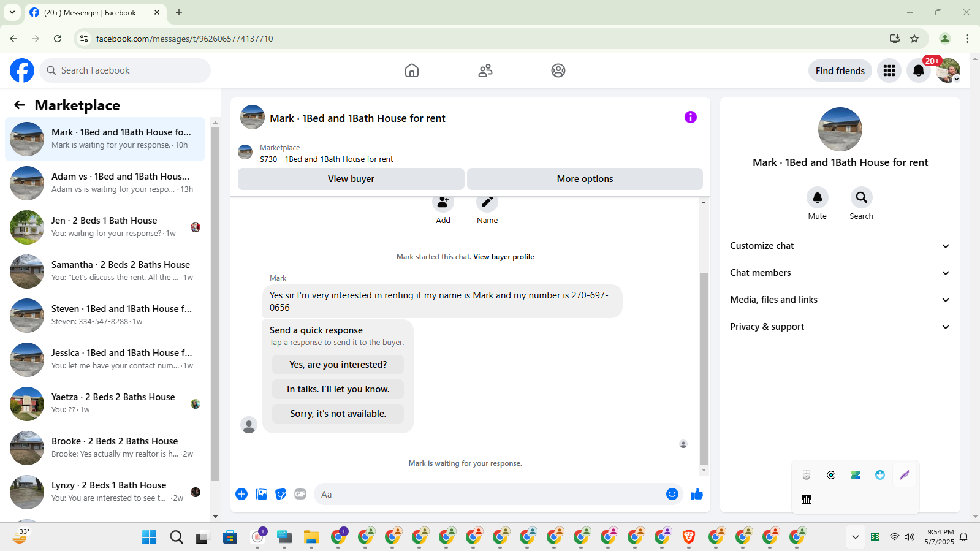Open the Facebook logo home link
Image resolution: width=980 pixels, height=551 pixels.
pyautogui.click(x=22, y=70)
